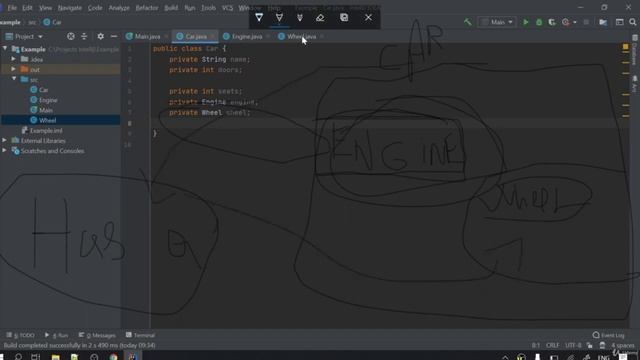Open the Build menu
640x360 pixels.
[x=171, y=8]
